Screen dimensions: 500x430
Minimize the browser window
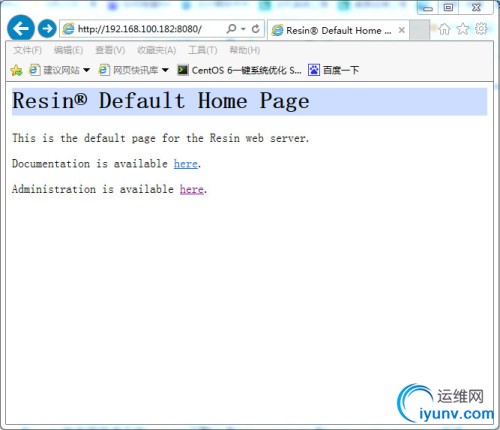coord(428,8)
